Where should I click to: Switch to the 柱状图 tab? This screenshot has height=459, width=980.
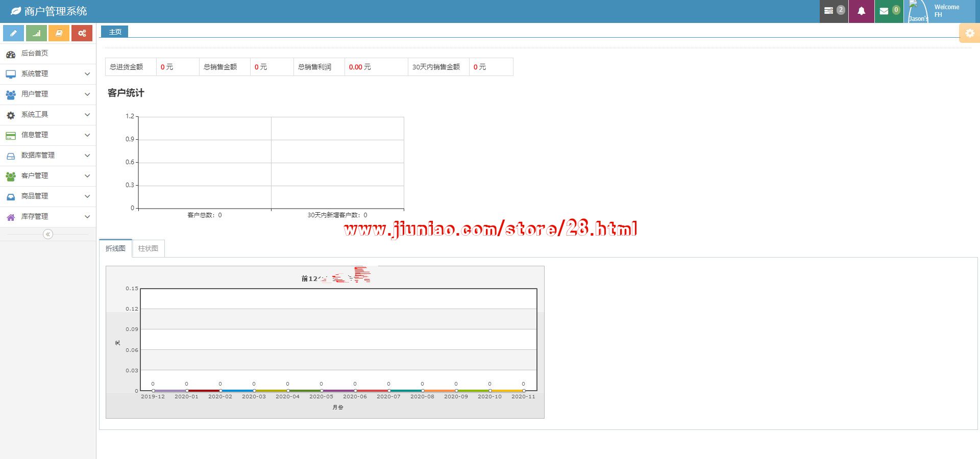click(148, 248)
